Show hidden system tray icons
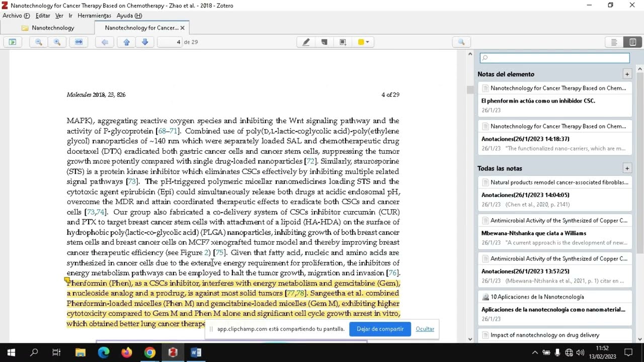Viewport: 644px width, 362px height. pos(535,352)
